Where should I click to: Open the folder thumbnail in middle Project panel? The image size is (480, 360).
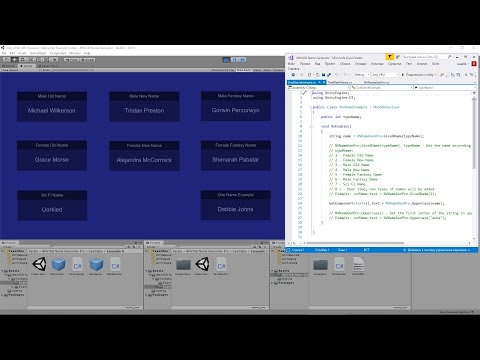tap(183, 265)
